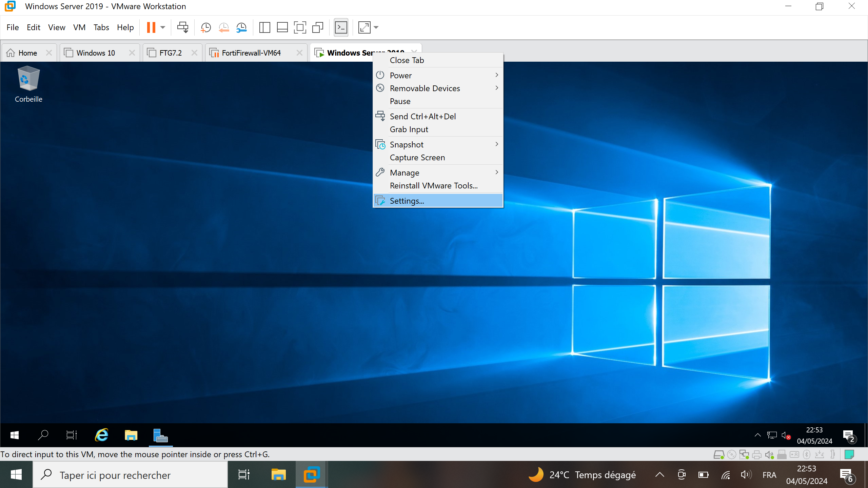The height and width of the screenshot is (488, 868).
Task: Choose Close Tab in the context menu
Action: 438,60
